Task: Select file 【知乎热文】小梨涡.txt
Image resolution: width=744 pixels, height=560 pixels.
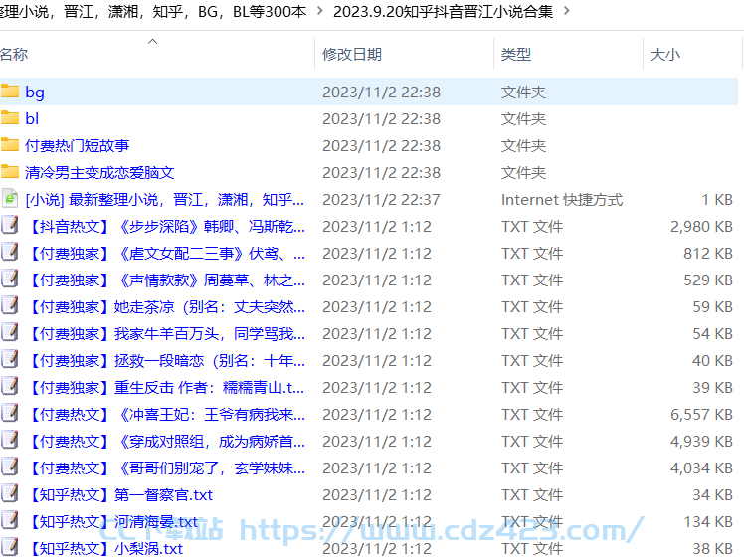Action: [x=103, y=549]
